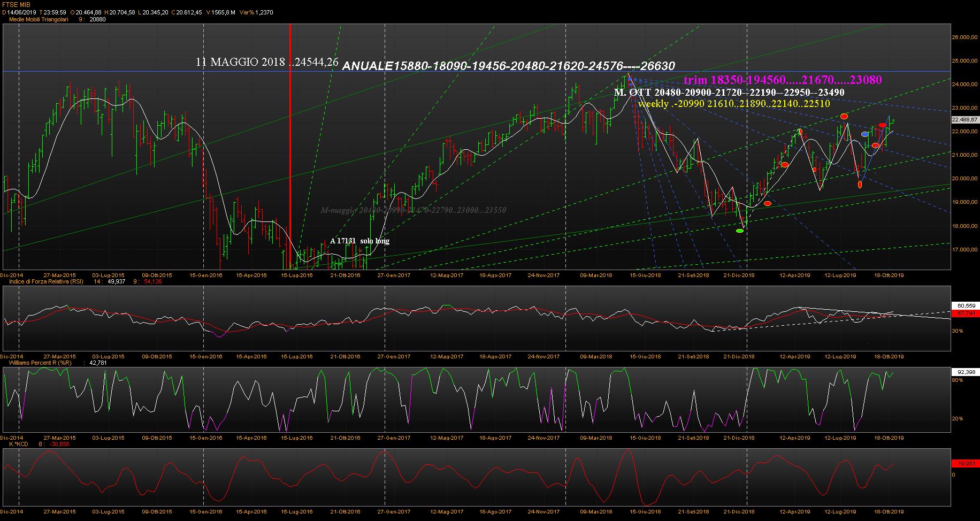Click the 17.000,00 price axis label
This screenshot has height=521, width=980.
pyautogui.click(x=964, y=250)
